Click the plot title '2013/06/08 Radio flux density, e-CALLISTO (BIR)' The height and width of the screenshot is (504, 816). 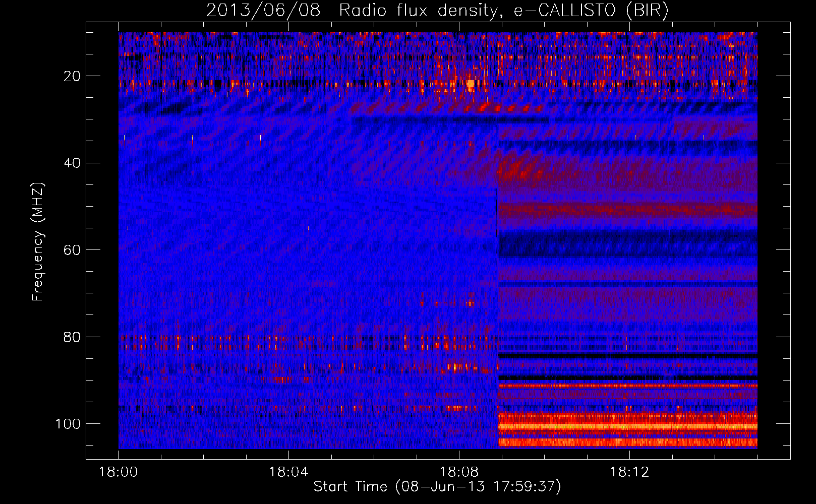(437, 11)
